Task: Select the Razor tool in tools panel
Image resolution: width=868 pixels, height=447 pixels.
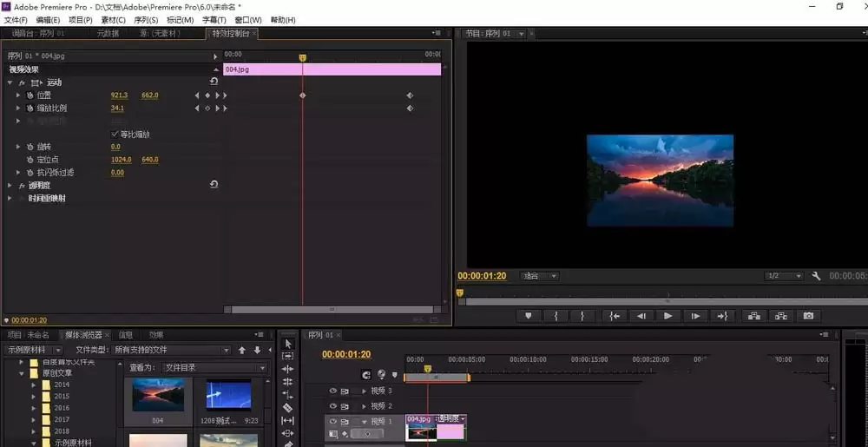Action: [x=288, y=408]
